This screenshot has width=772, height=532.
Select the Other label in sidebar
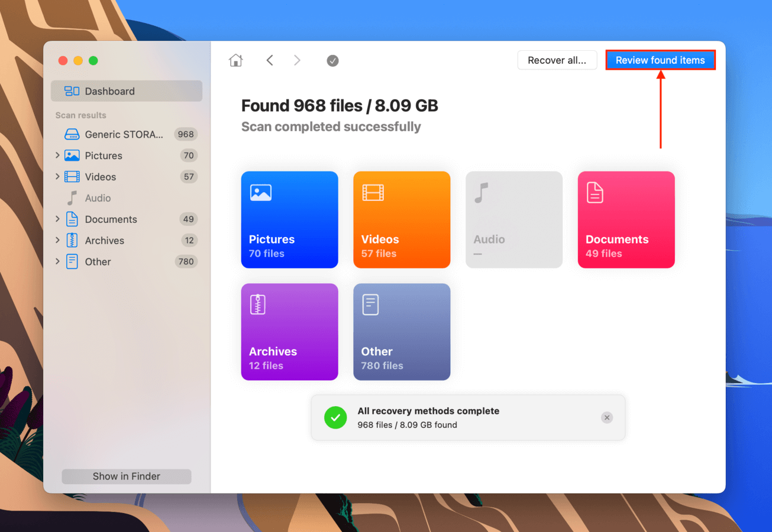coord(98,262)
